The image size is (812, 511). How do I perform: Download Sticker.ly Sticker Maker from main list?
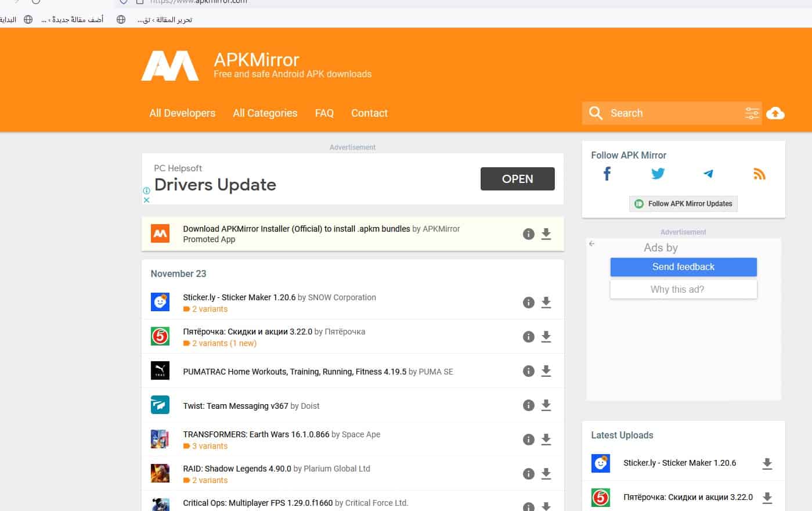pos(546,303)
